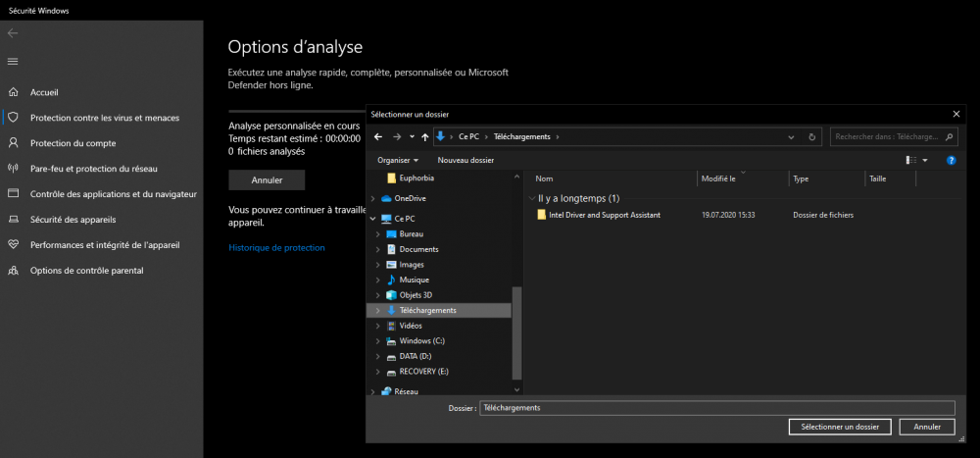Click the Protection du compte person icon
This screenshot has height=458, width=980.
tap(13, 143)
